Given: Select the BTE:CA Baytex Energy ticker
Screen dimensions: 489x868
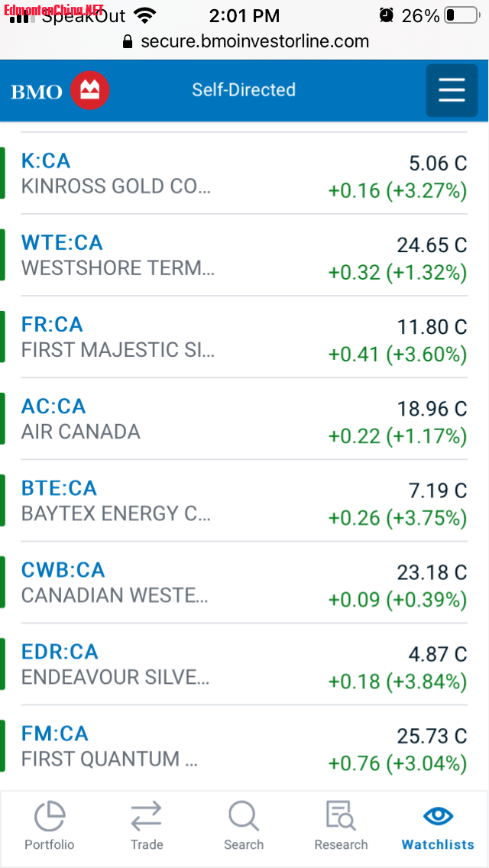Looking at the screenshot, I should coord(59,488).
